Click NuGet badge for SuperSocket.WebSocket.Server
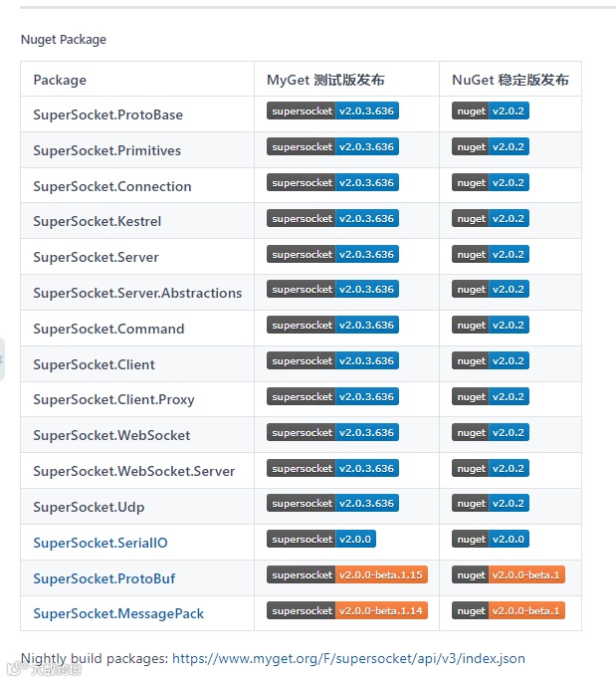 (490, 469)
